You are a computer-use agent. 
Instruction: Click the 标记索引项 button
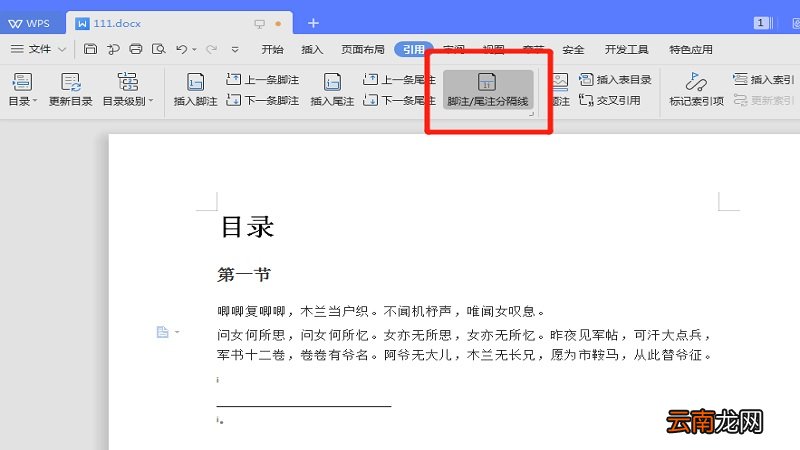coord(696,89)
